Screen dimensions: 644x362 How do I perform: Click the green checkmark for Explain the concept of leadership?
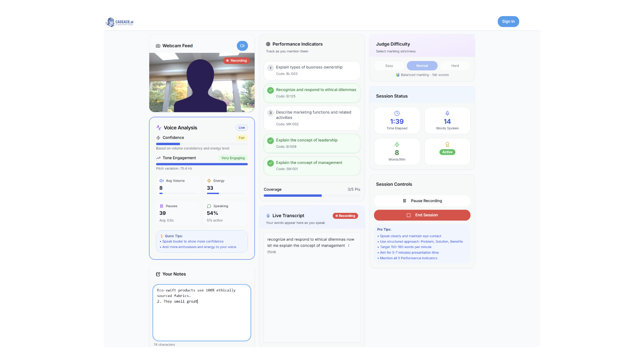(x=270, y=141)
